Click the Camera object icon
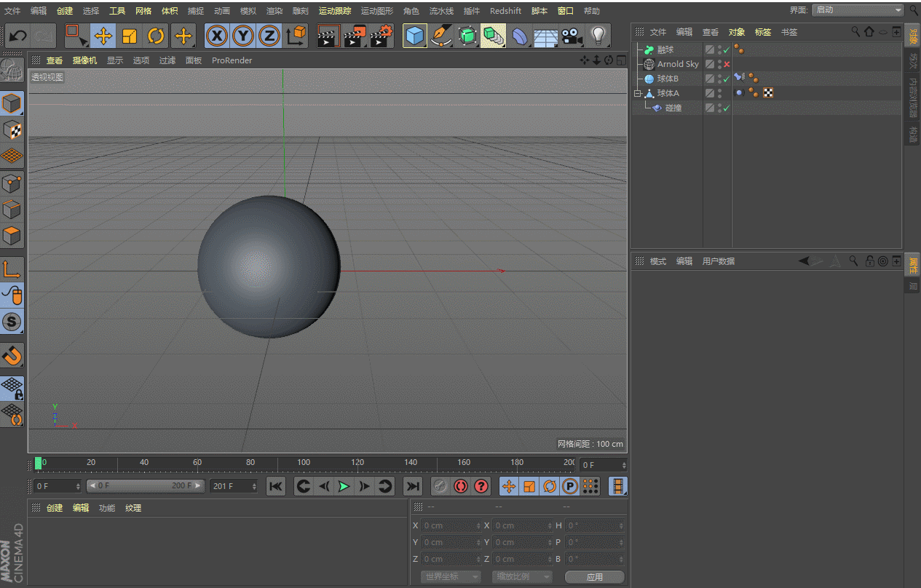This screenshot has height=588, width=921. coord(573,36)
